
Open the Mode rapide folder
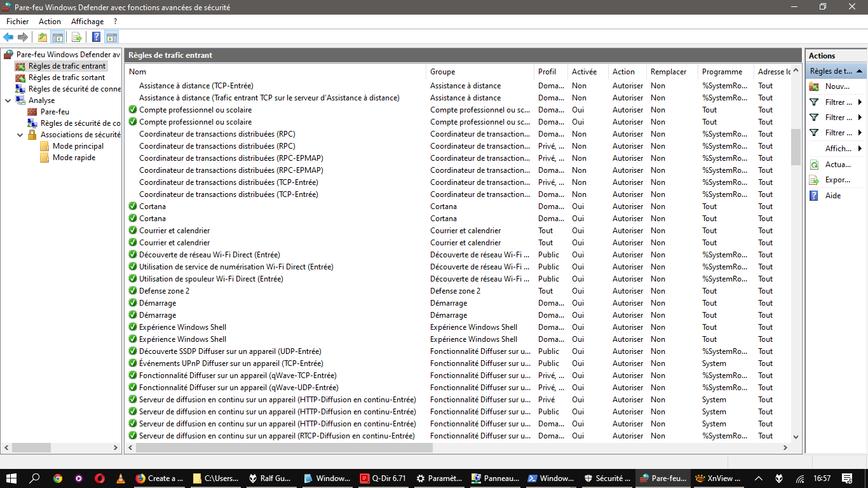(74, 158)
